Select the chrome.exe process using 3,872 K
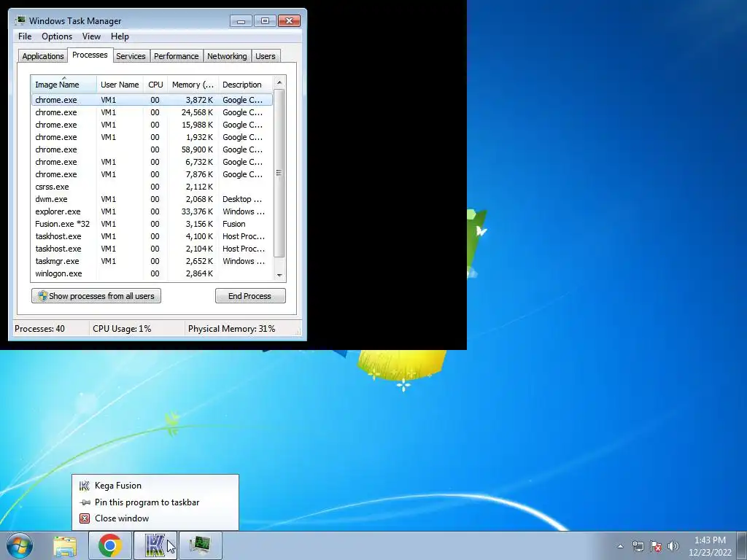This screenshot has height=560, width=747. 152,100
